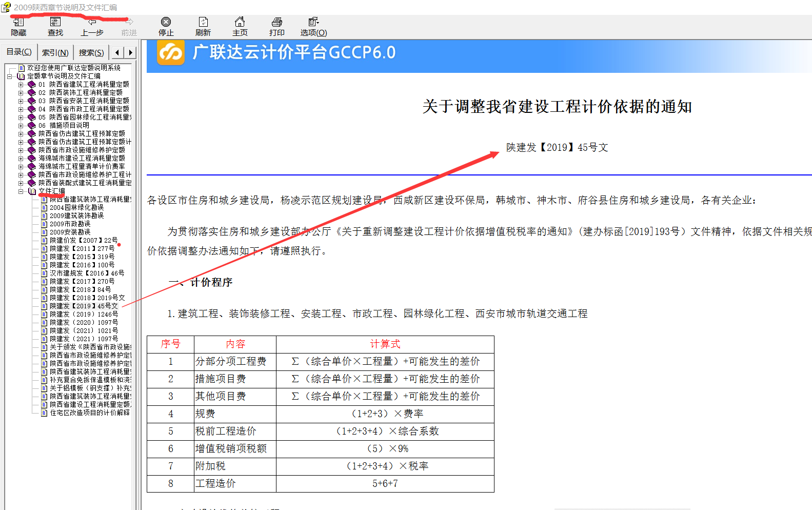
Task: Click the 增值税销项税额 table cell
Action: tap(235, 448)
